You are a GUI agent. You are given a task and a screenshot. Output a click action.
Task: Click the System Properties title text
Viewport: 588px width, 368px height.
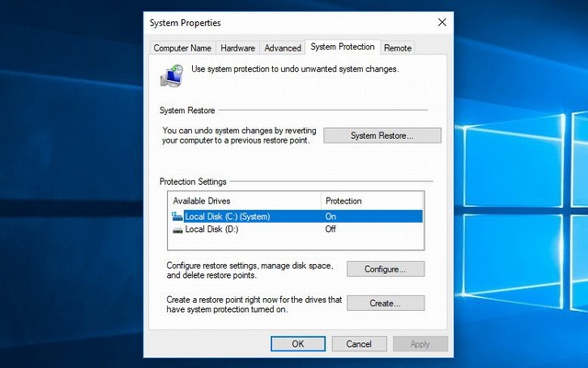point(186,23)
